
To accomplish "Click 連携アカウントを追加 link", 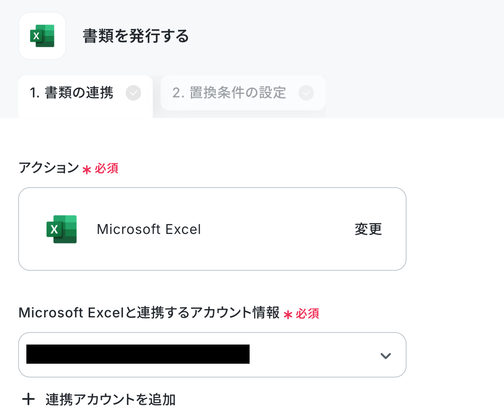I will 111,400.
